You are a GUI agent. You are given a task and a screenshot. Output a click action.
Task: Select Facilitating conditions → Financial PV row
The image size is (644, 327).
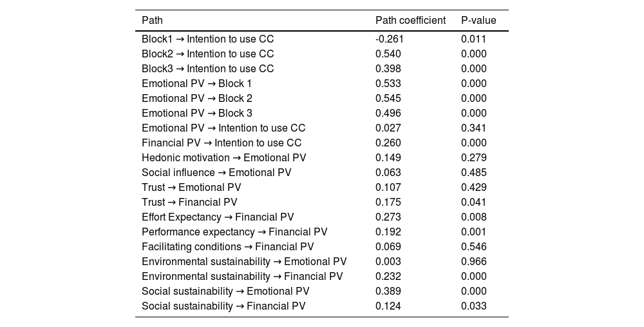coord(227,246)
